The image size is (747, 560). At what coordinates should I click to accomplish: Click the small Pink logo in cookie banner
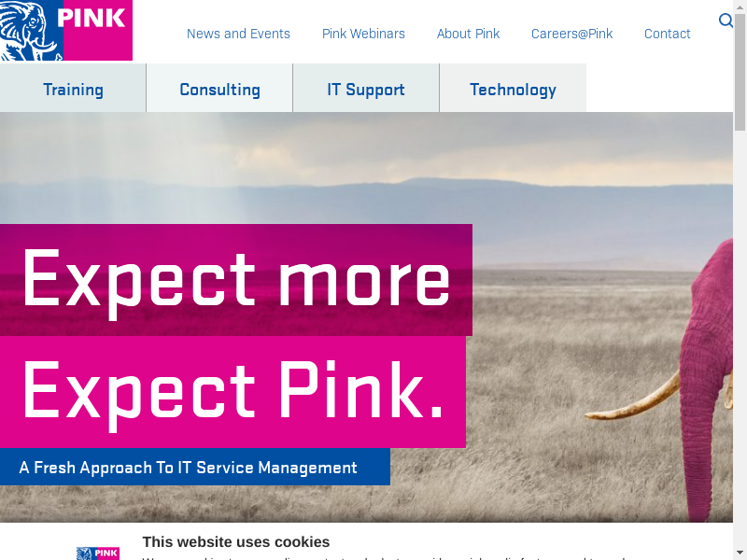[98, 553]
